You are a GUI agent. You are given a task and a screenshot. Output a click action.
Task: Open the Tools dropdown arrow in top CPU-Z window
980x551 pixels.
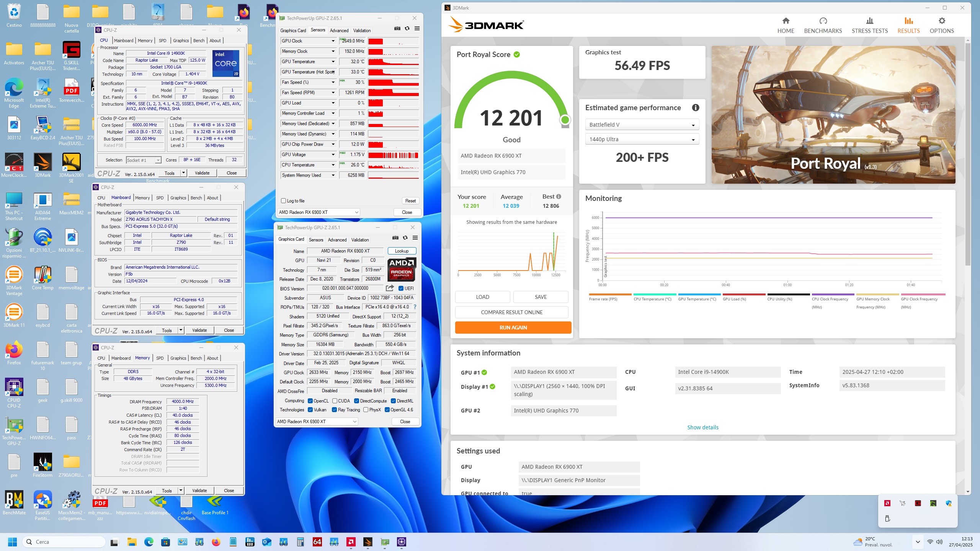(183, 173)
